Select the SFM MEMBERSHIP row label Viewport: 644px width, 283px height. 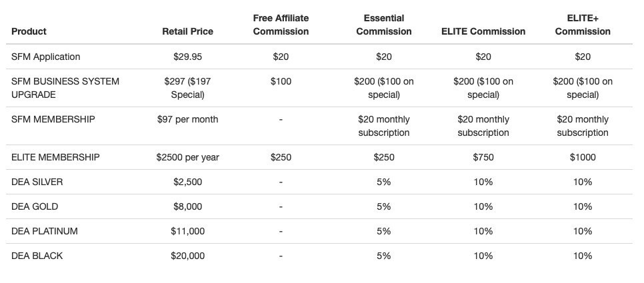coord(53,119)
